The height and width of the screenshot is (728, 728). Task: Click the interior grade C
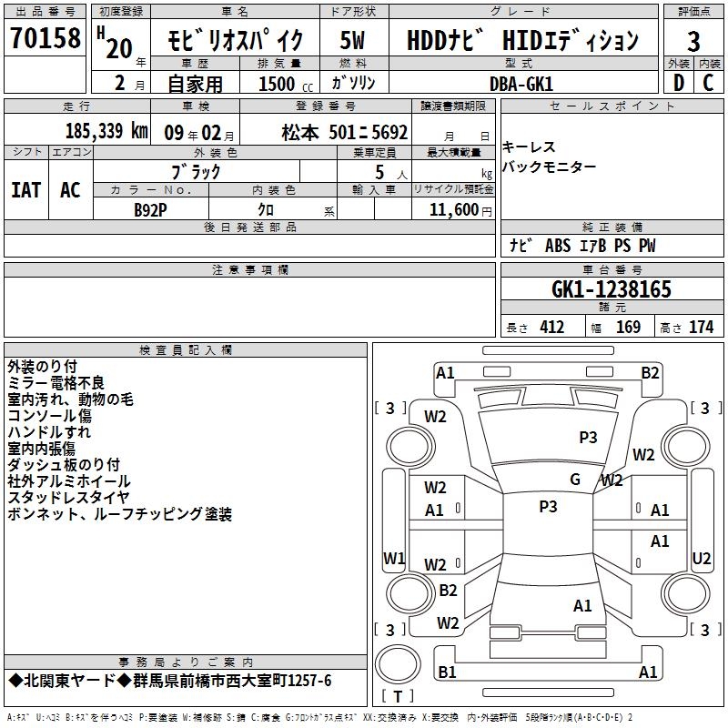pyautogui.click(x=708, y=82)
